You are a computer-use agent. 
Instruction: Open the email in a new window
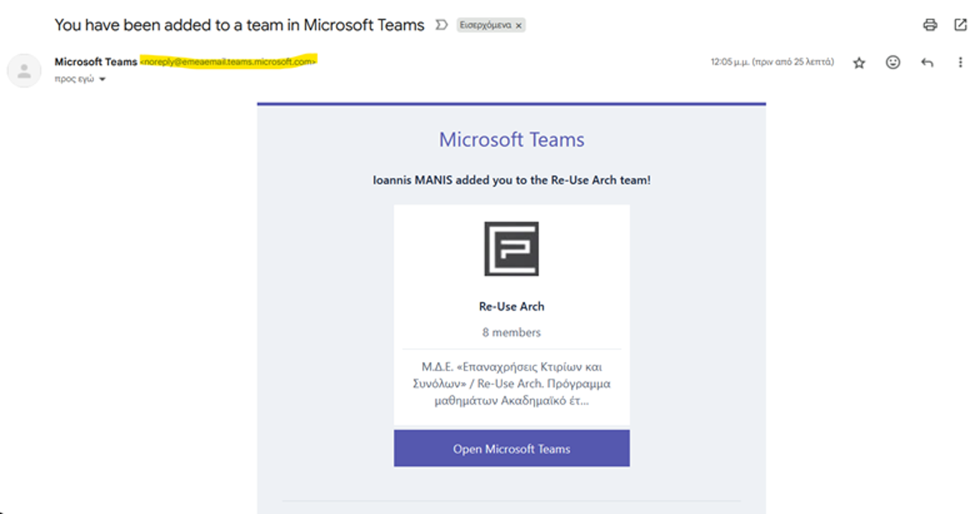coord(961,25)
